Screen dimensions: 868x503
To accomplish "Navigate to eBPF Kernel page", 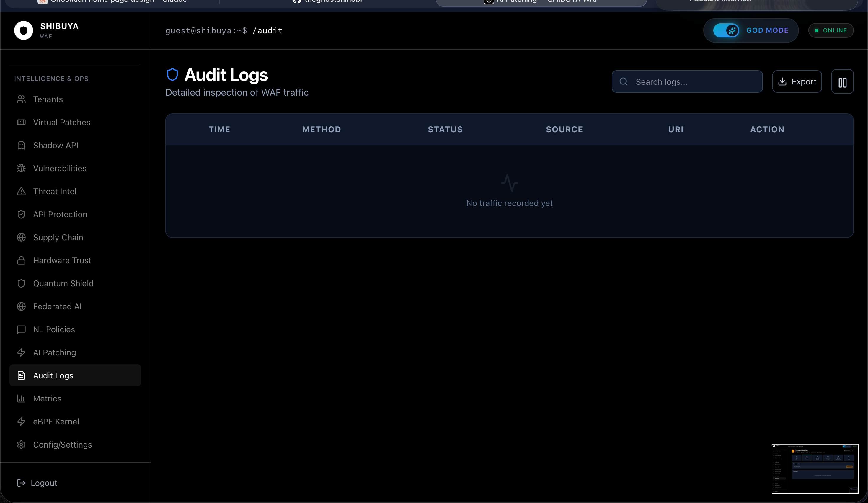I will [56, 422].
